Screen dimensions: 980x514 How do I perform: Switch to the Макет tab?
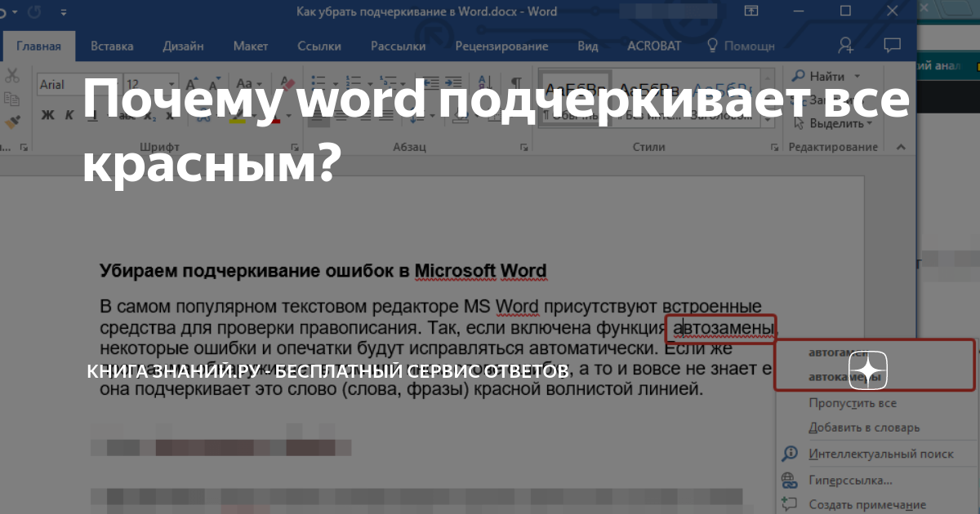[251, 46]
